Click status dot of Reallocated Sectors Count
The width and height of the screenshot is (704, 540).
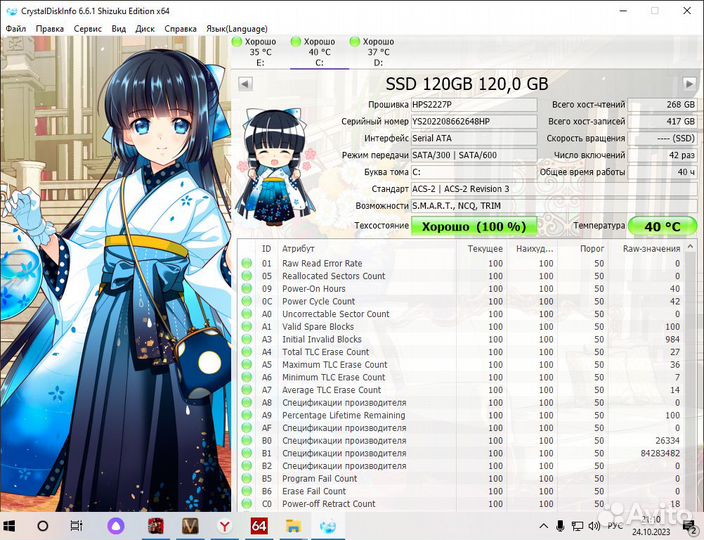[x=246, y=276]
